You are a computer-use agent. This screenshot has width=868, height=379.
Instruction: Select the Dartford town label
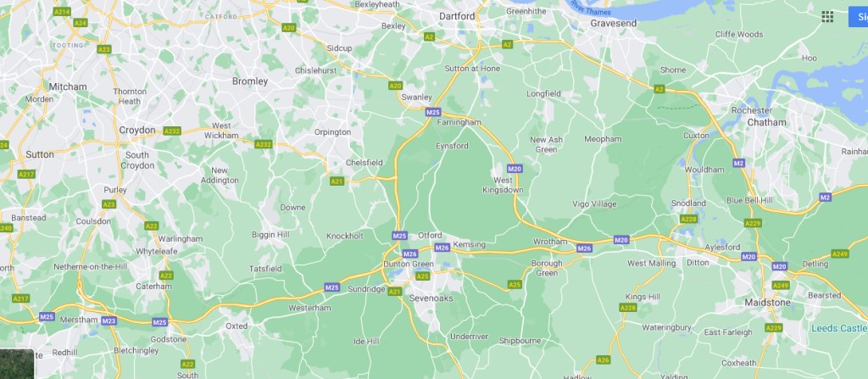[457, 17]
